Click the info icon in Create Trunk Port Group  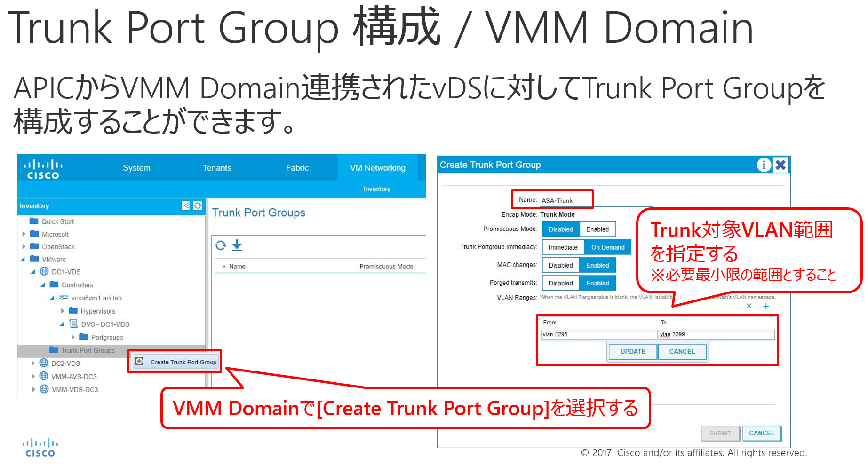[x=764, y=165]
